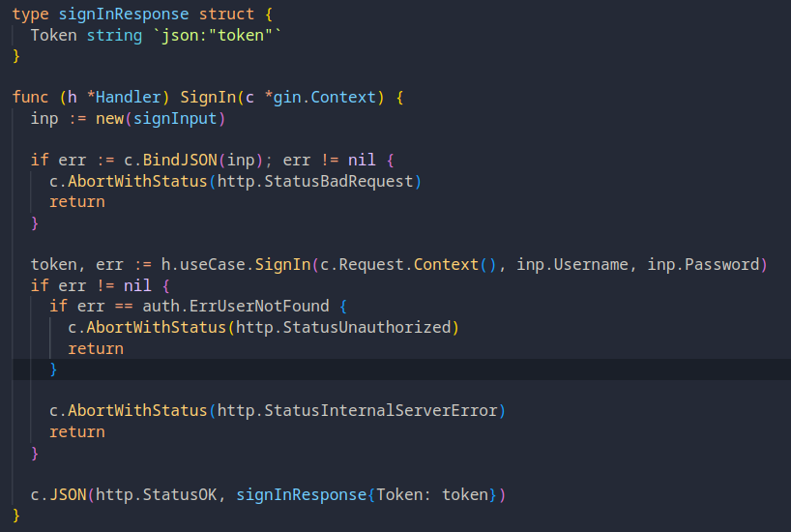Click the gin.Context parameter type
The width and height of the screenshot is (791, 532).
point(325,97)
